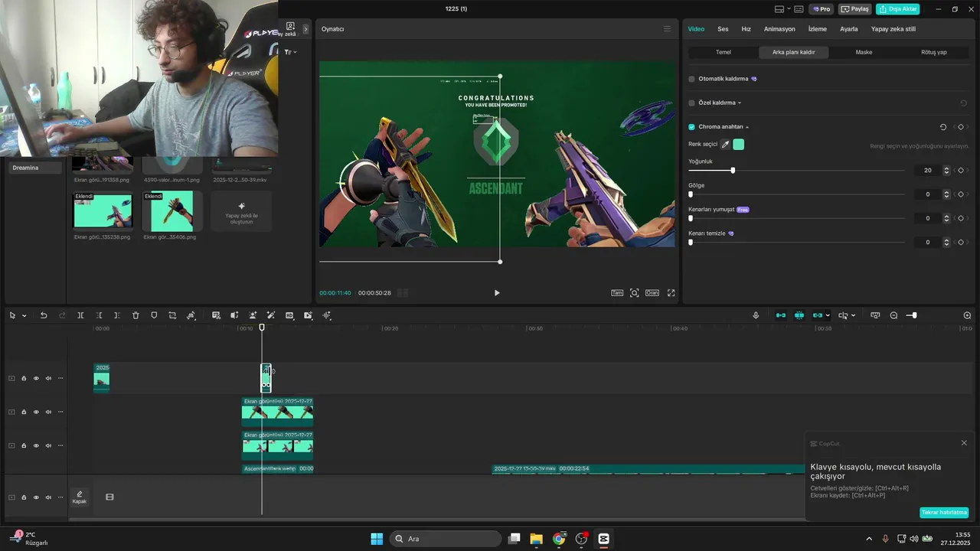Open Animasyon tab
This screenshot has height=551, width=980.
[x=780, y=29]
